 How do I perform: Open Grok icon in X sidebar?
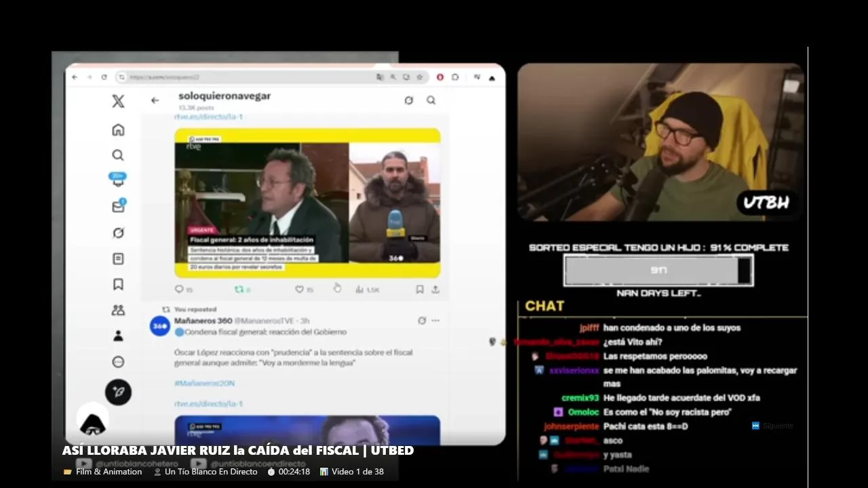pyautogui.click(x=118, y=233)
